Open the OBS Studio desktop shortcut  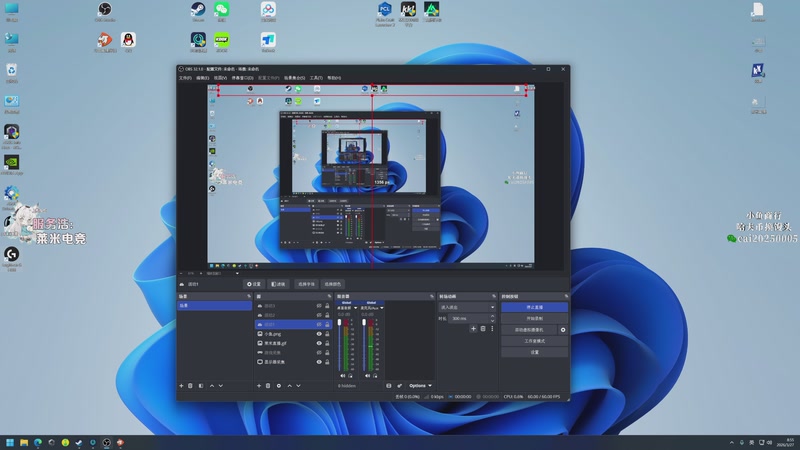[x=105, y=11]
